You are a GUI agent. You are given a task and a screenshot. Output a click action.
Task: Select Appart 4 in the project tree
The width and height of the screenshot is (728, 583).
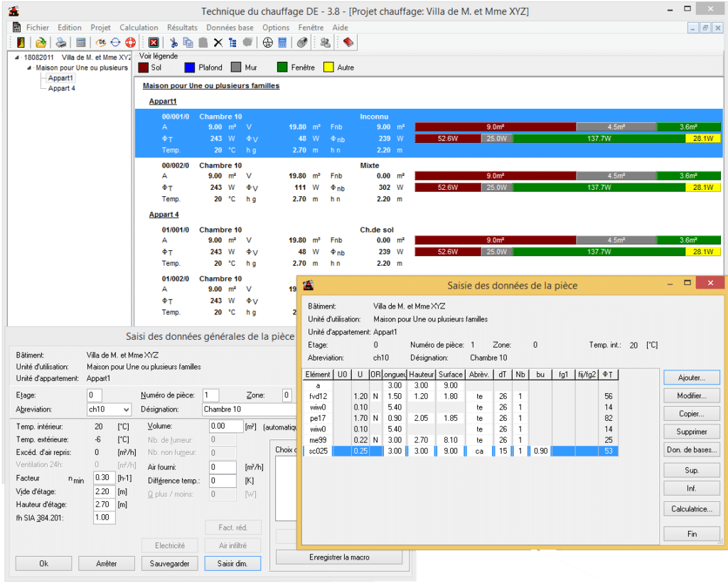61,88
